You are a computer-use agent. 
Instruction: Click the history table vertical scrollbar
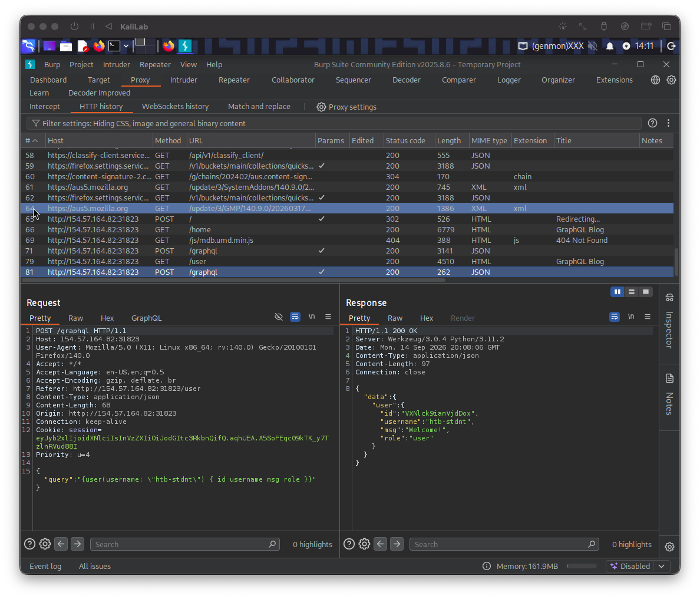tap(676, 262)
